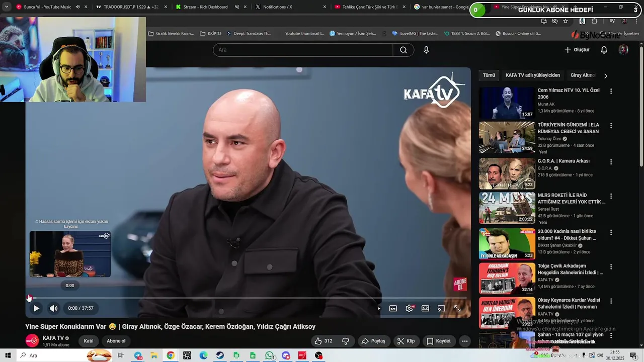Open YouTube notifications bell

pyautogui.click(x=604, y=50)
